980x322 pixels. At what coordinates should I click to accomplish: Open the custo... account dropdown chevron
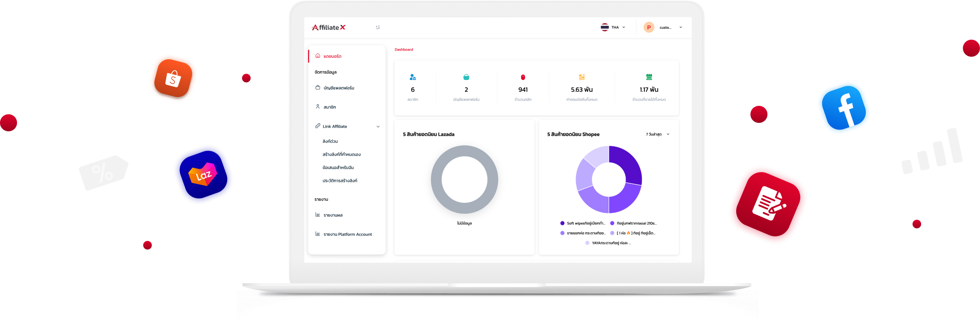[681, 27]
